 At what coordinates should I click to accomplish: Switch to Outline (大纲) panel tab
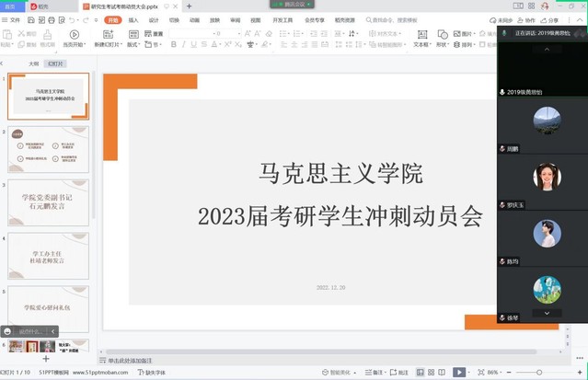[x=33, y=64]
